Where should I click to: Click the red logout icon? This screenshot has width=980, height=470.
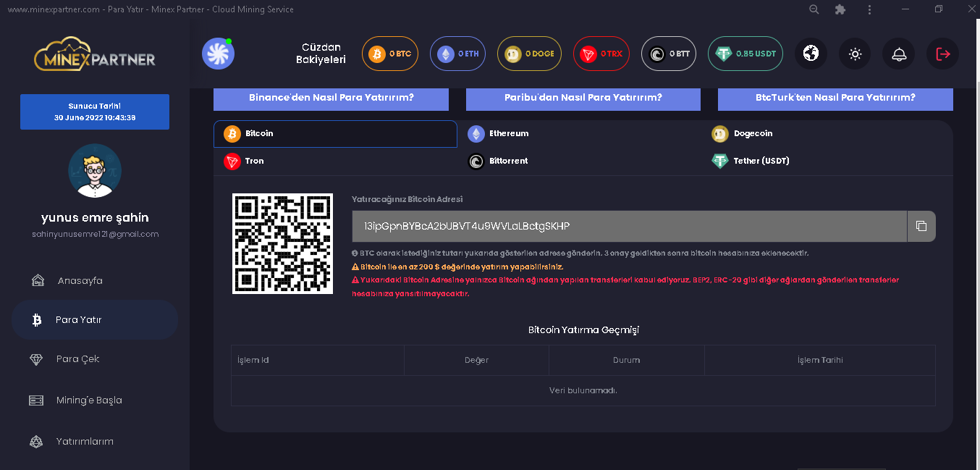click(x=942, y=54)
